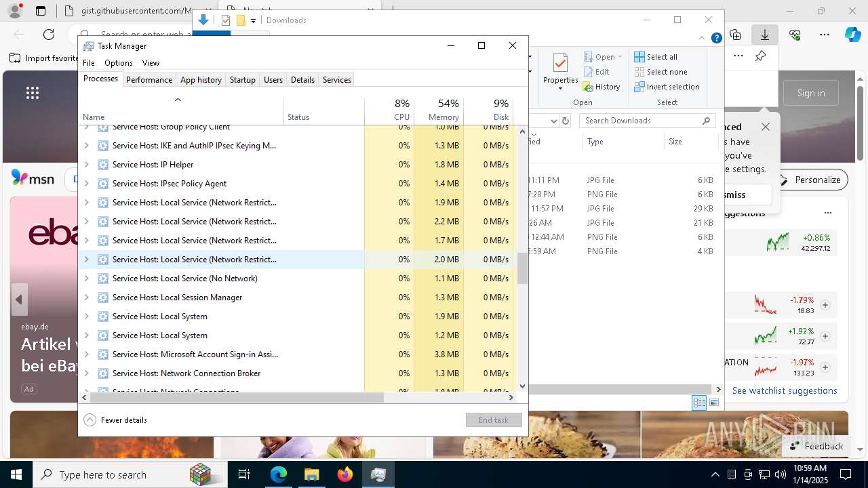Switch Explorer to details view icon

(699, 403)
